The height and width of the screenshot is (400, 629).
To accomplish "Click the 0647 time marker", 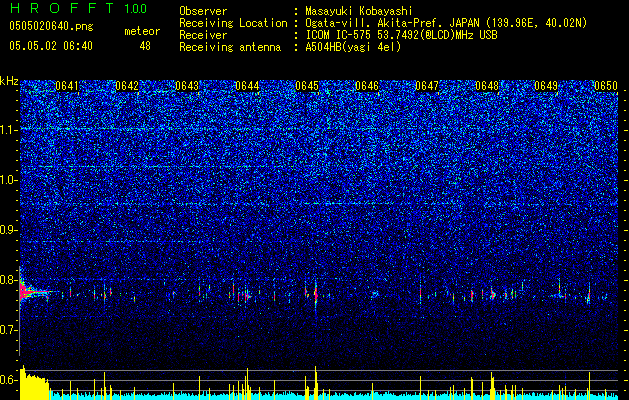I will [427, 86].
